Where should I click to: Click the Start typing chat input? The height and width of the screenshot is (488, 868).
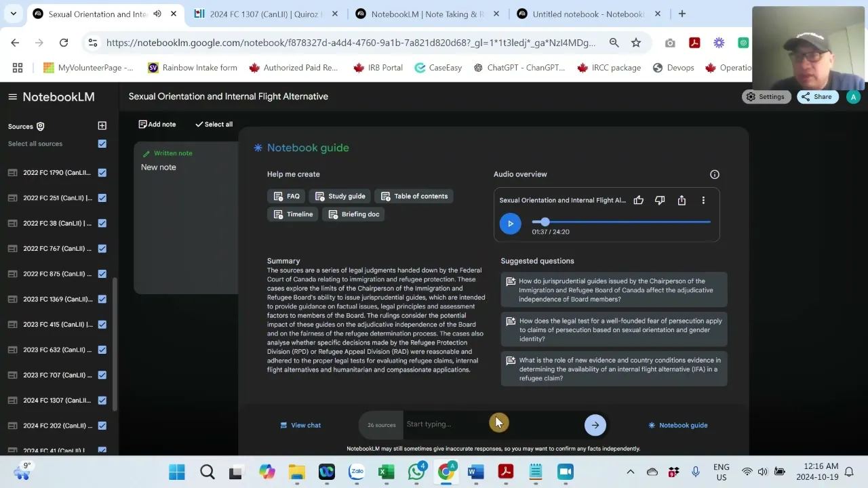[492, 424]
